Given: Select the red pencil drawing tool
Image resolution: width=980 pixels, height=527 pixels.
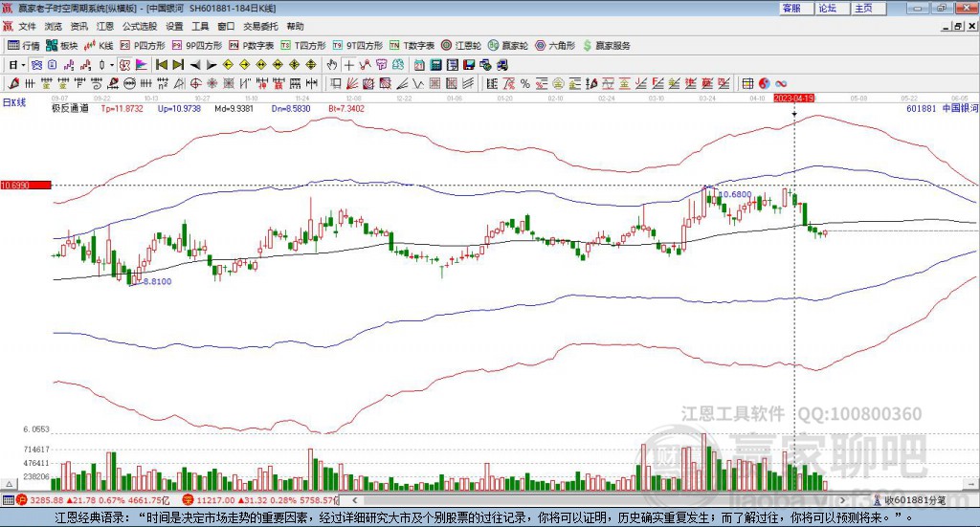Looking at the screenshot, I should click(x=13, y=83).
